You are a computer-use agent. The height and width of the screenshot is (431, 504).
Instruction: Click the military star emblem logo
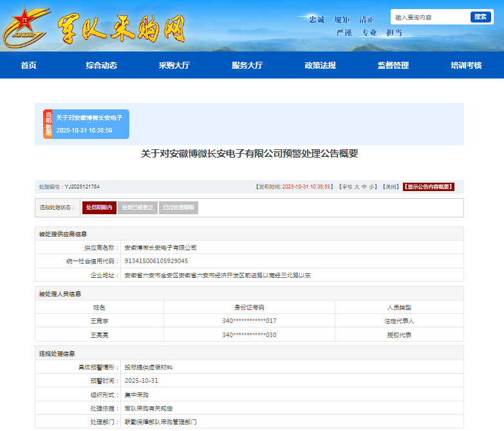(25, 26)
